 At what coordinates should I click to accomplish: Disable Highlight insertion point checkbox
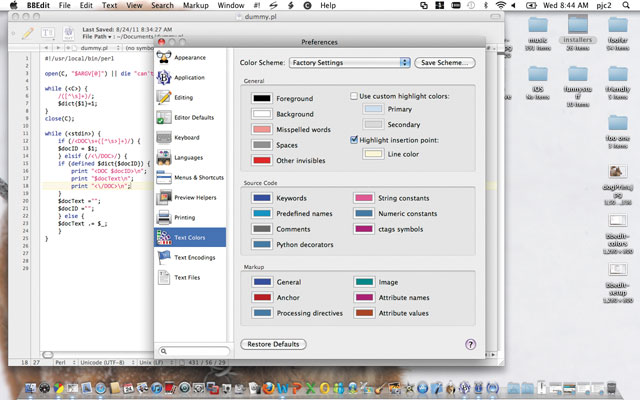point(354,140)
